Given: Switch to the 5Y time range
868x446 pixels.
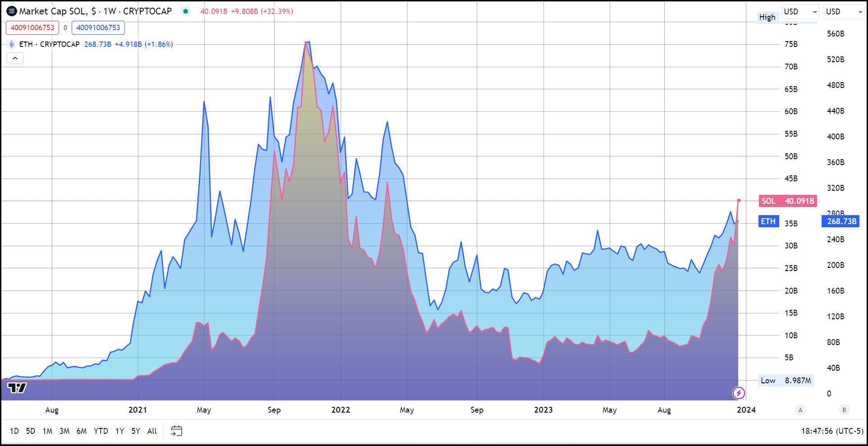Looking at the screenshot, I should coord(136,431).
